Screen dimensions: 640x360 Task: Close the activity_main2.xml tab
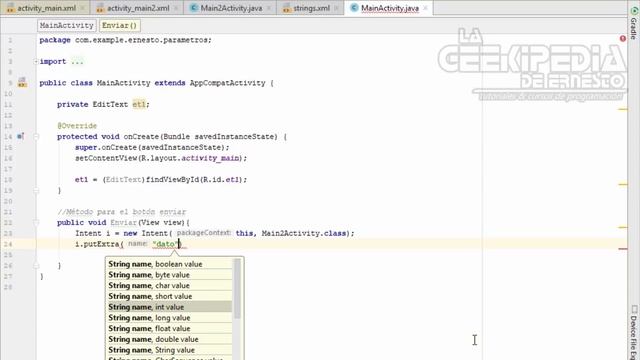176,8
